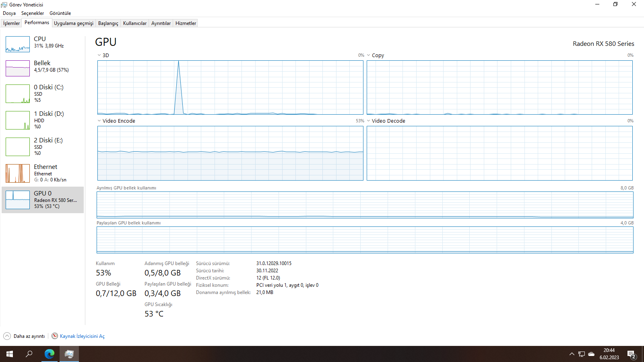The height and width of the screenshot is (362, 644).
Task: Open the OneDrive cloud tray icon
Action: pos(591,354)
